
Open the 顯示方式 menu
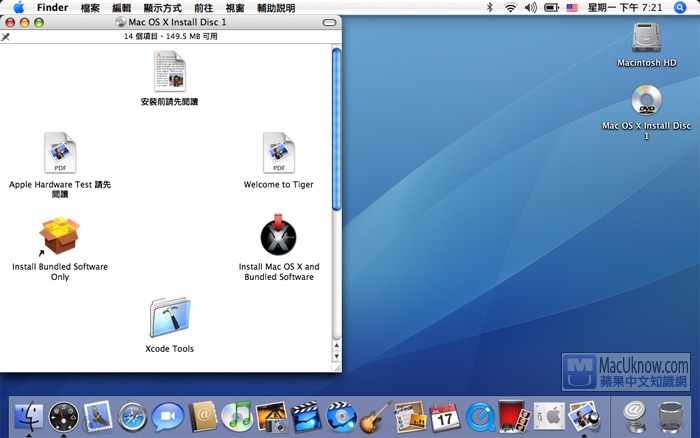coord(162,8)
